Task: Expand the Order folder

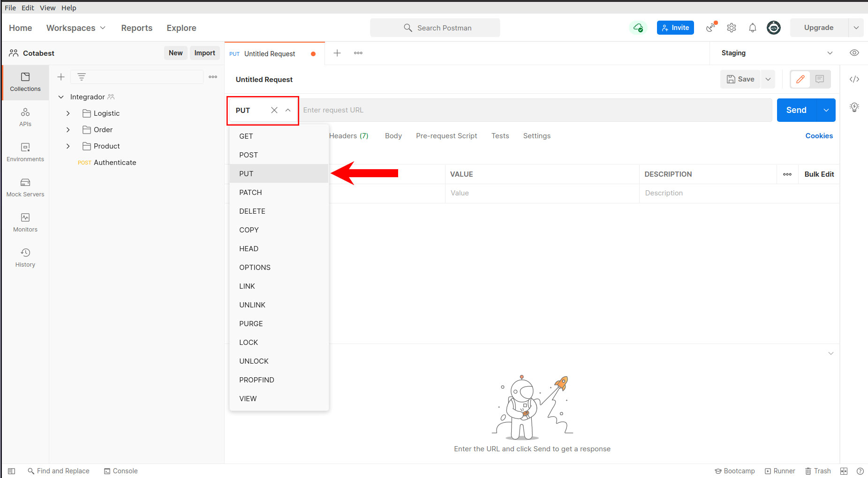Action: (x=68, y=130)
